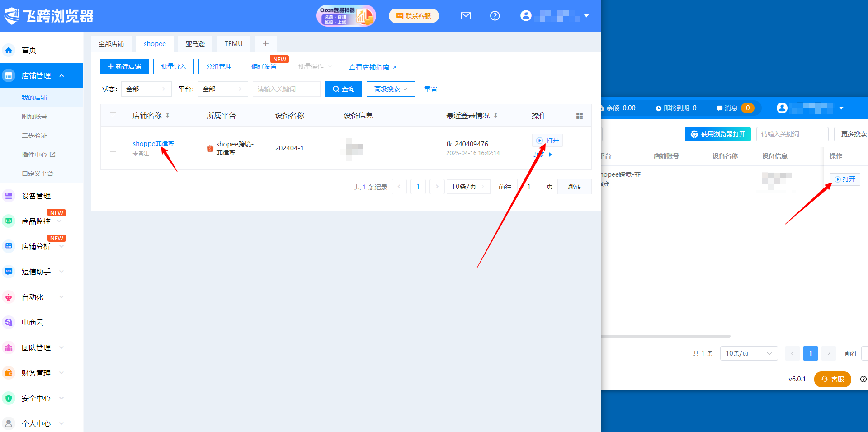This screenshot has width=868, height=432.
Task: Open the 平台 platform dropdown
Action: coord(222,89)
